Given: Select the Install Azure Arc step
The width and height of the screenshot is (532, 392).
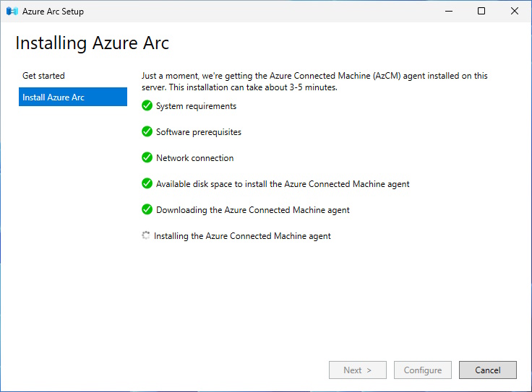Looking at the screenshot, I should point(73,97).
